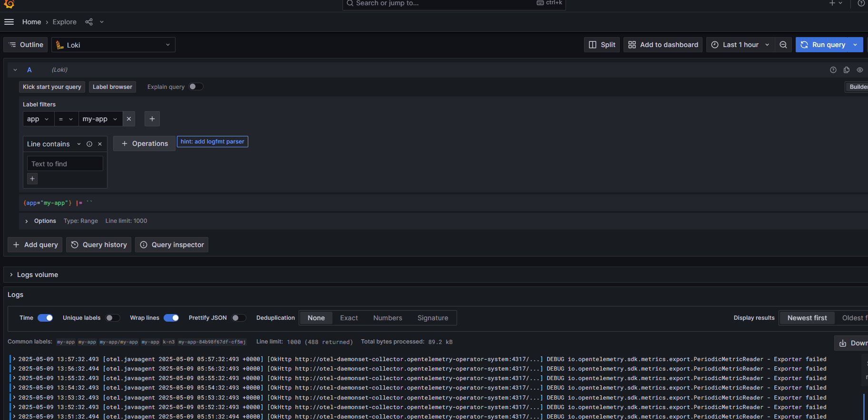Click Kick start your query
This screenshot has width=868, height=420.
(52, 87)
